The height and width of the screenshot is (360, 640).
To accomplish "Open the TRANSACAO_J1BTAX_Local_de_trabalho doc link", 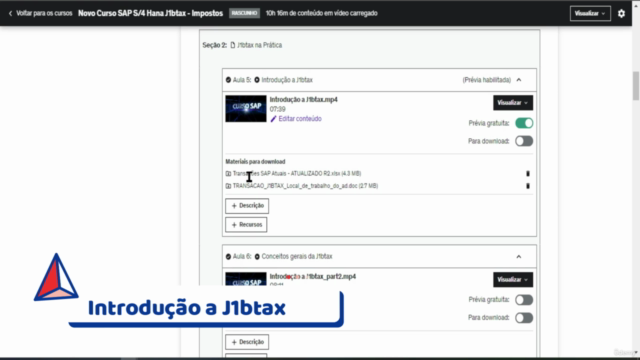I will point(305,186).
